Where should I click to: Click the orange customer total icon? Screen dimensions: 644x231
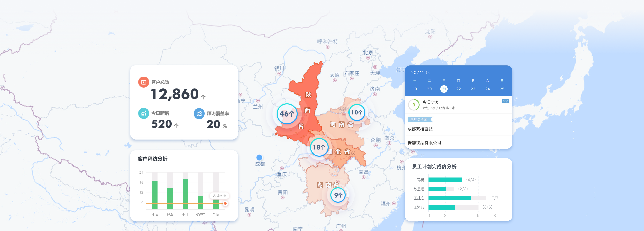tap(144, 82)
